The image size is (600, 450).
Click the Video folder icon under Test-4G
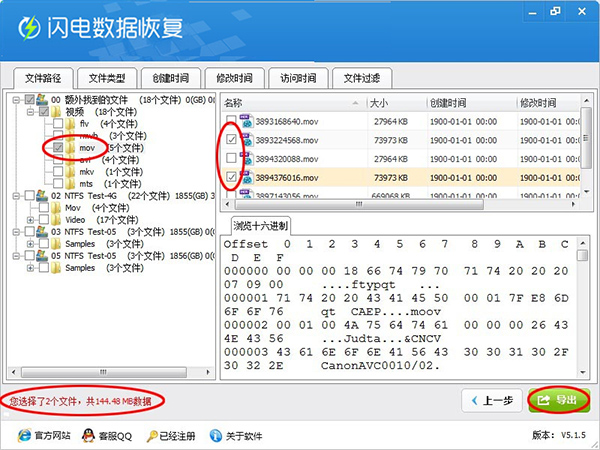pos(56,220)
